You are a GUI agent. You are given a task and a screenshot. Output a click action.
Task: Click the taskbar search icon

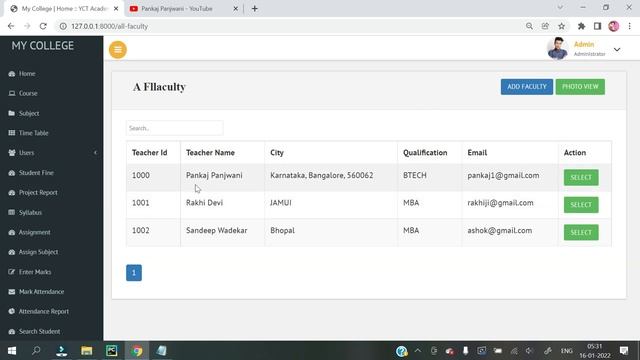tap(36, 351)
